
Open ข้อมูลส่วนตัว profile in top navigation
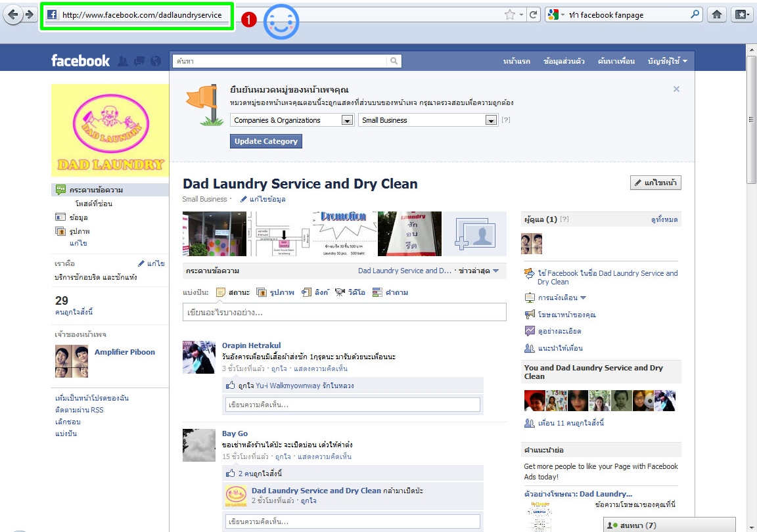point(564,61)
